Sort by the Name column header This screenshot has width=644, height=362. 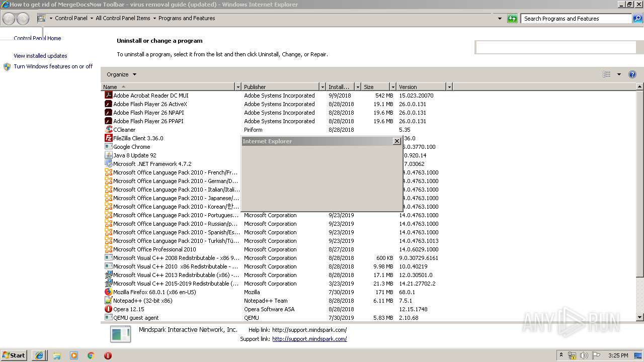(168, 87)
